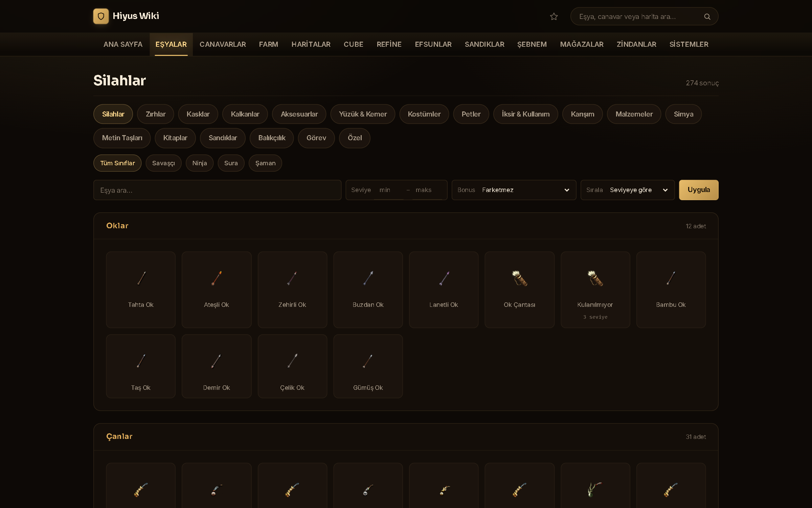Select the Simya category chip

[x=683, y=114]
